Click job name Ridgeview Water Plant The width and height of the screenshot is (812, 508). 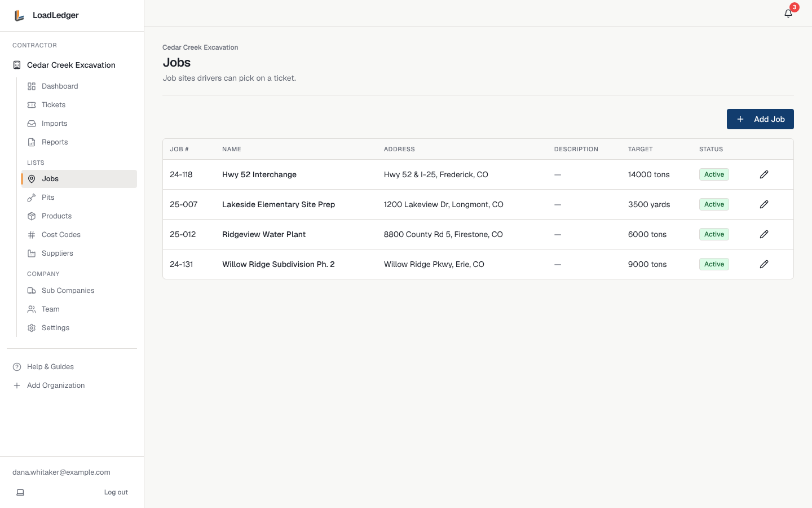coord(264,234)
